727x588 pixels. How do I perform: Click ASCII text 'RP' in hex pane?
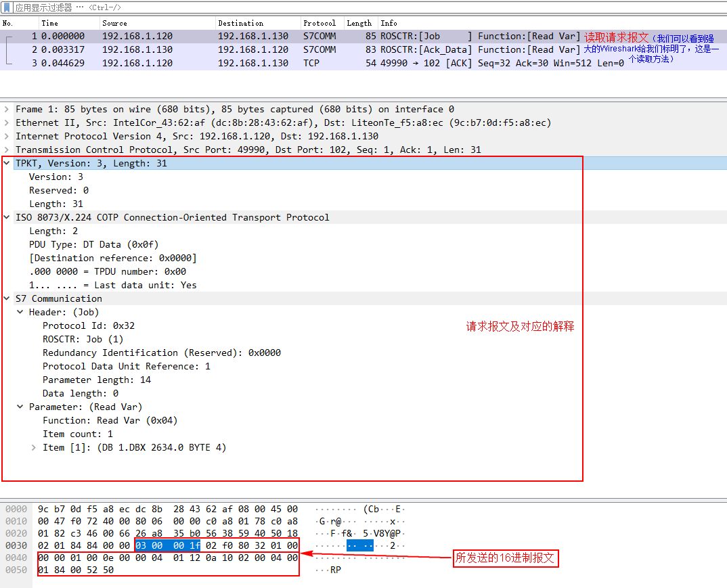336,570
